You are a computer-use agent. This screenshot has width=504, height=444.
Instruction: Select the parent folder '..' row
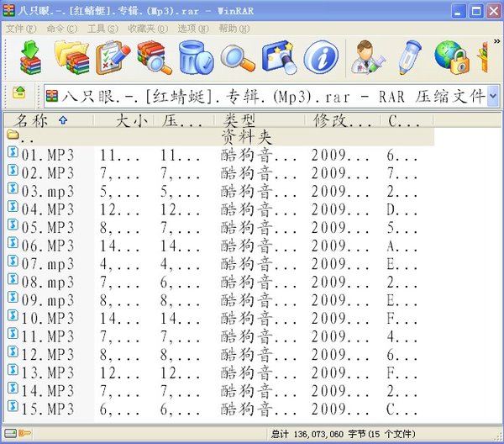[x=220, y=137]
